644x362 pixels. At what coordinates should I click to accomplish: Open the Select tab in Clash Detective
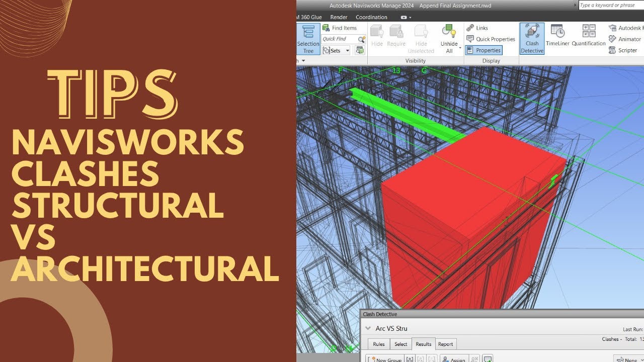(x=401, y=344)
